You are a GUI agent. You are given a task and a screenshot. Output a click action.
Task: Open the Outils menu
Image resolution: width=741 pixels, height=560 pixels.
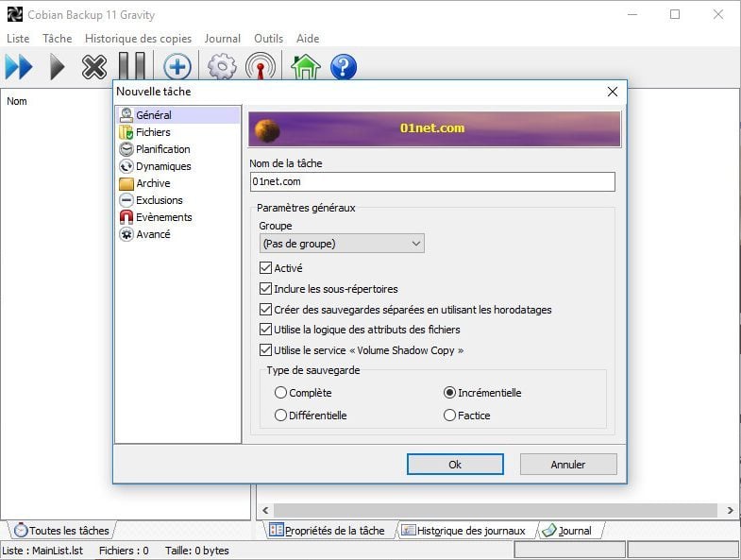click(x=268, y=39)
